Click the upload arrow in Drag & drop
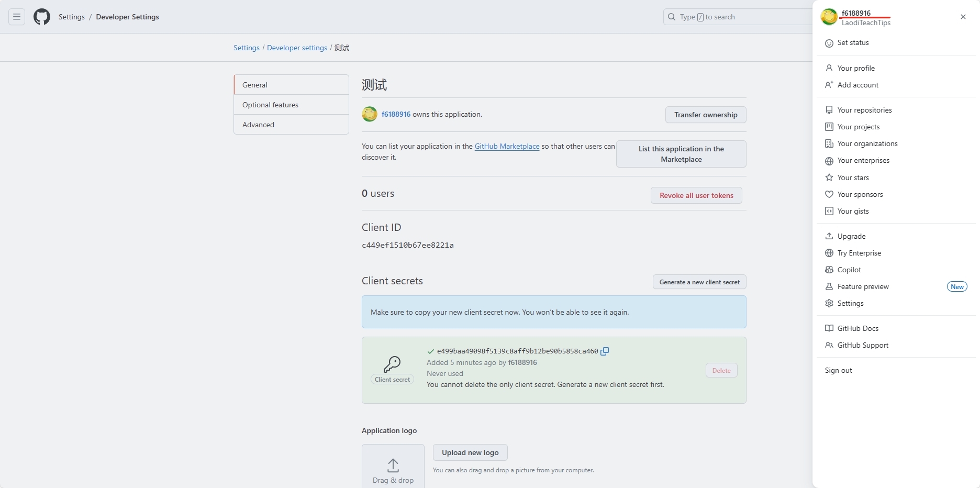 pyautogui.click(x=393, y=465)
